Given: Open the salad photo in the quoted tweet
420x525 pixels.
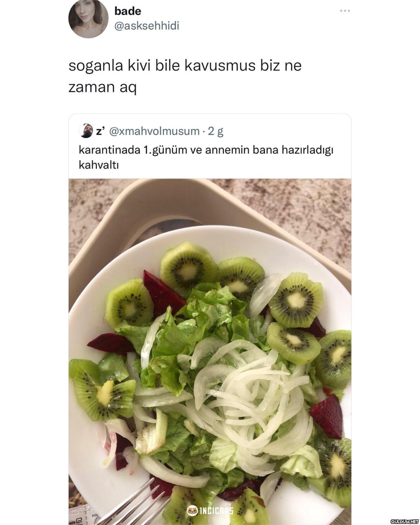Looking at the screenshot, I should 210,352.
